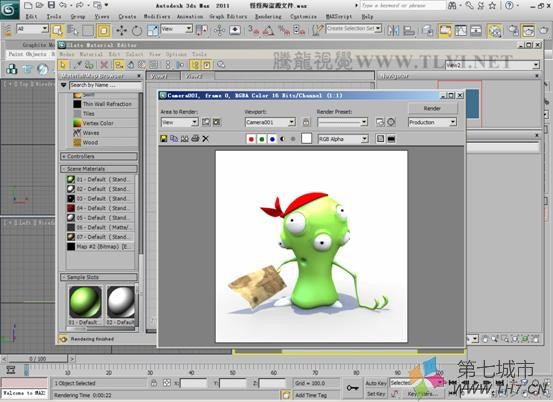Open Select by Name list icon

point(73,30)
